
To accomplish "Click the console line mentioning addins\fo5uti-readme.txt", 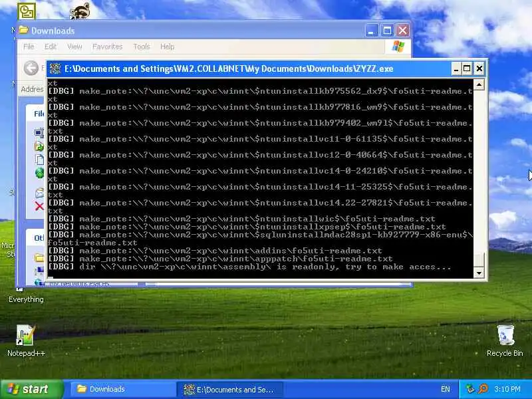I will (215, 251).
